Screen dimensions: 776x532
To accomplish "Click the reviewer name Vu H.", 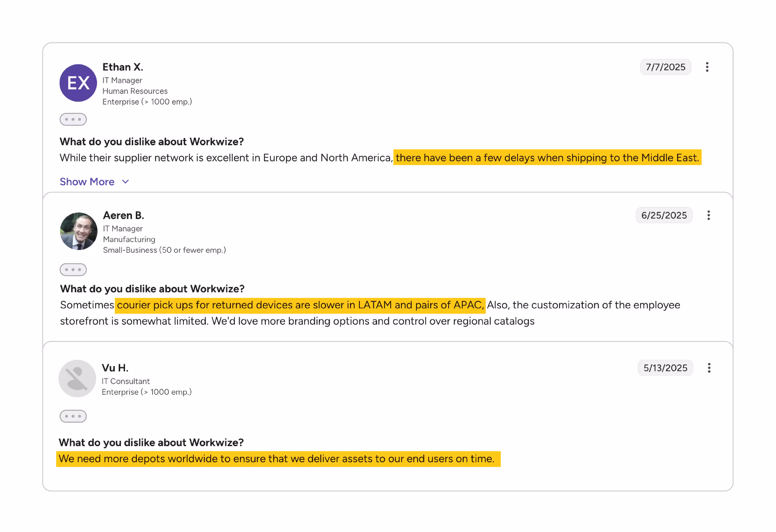I will pos(115,368).
